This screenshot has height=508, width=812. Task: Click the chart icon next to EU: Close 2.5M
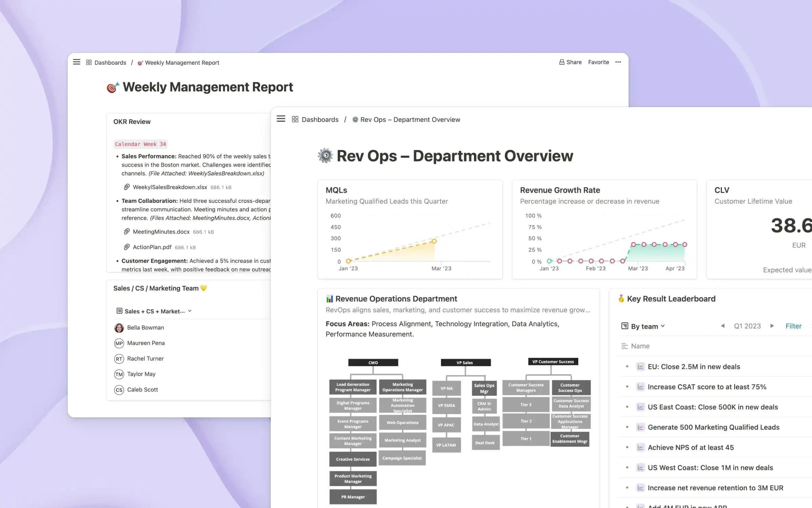click(640, 366)
